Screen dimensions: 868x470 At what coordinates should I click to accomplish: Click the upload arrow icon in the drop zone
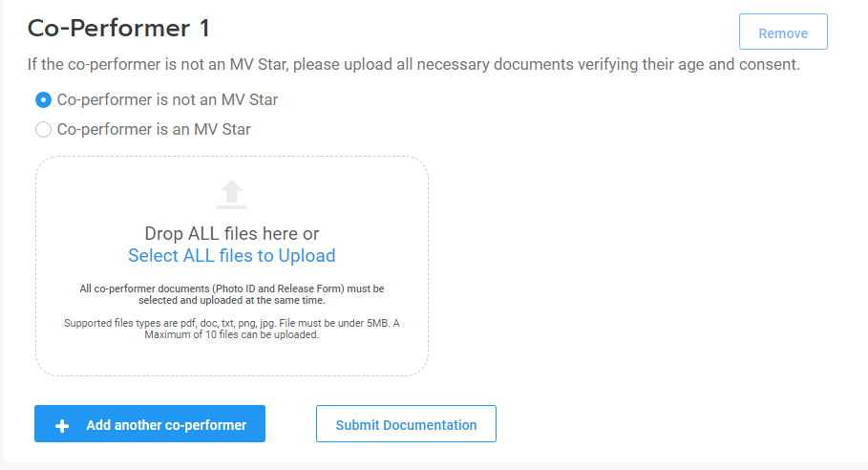(x=231, y=194)
